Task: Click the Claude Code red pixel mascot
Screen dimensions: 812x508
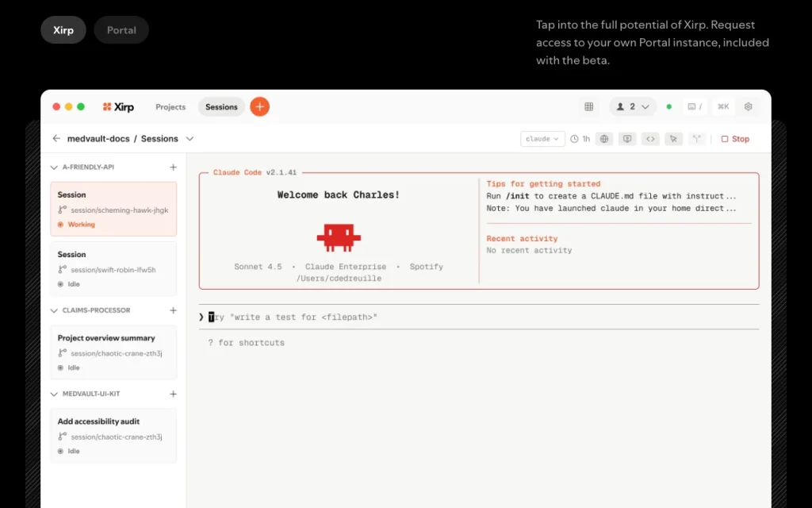Action: 339,237
